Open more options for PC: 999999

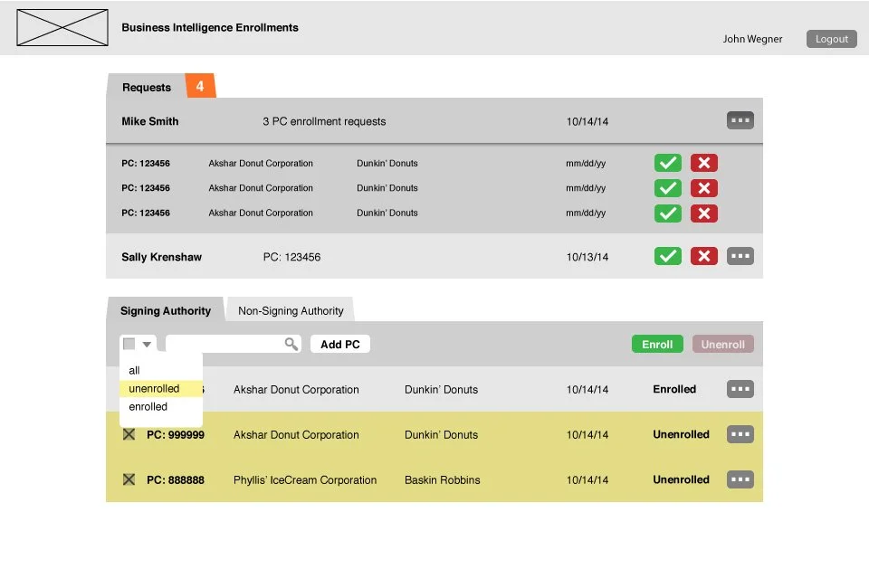coord(740,434)
